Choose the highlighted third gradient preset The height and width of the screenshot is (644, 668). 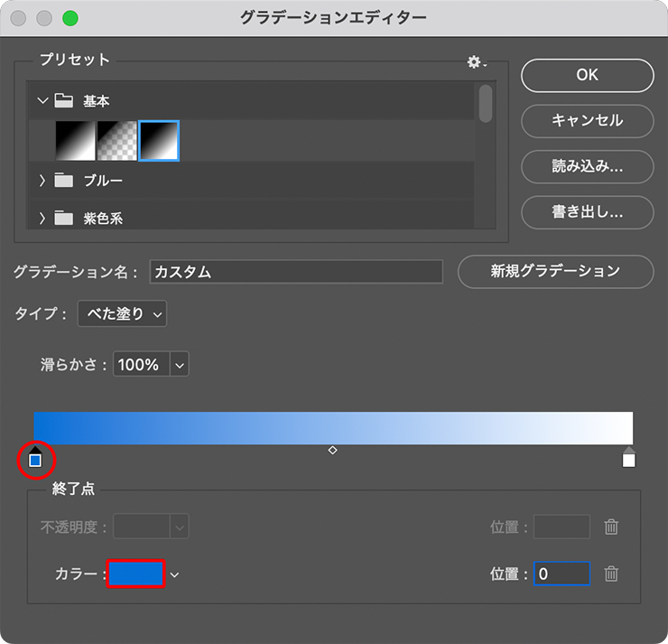pyautogui.click(x=159, y=141)
